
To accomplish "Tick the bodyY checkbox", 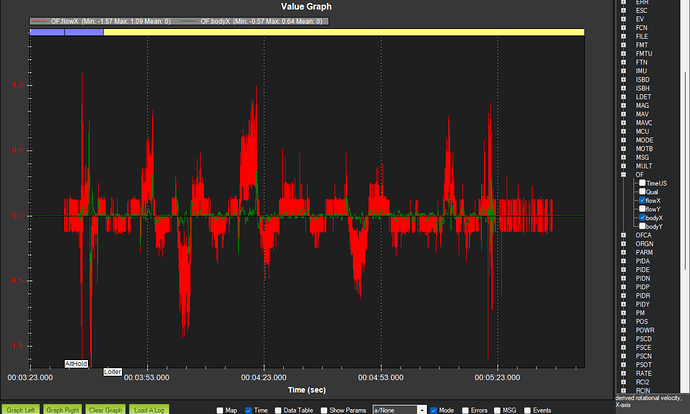I will coord(642,226).
